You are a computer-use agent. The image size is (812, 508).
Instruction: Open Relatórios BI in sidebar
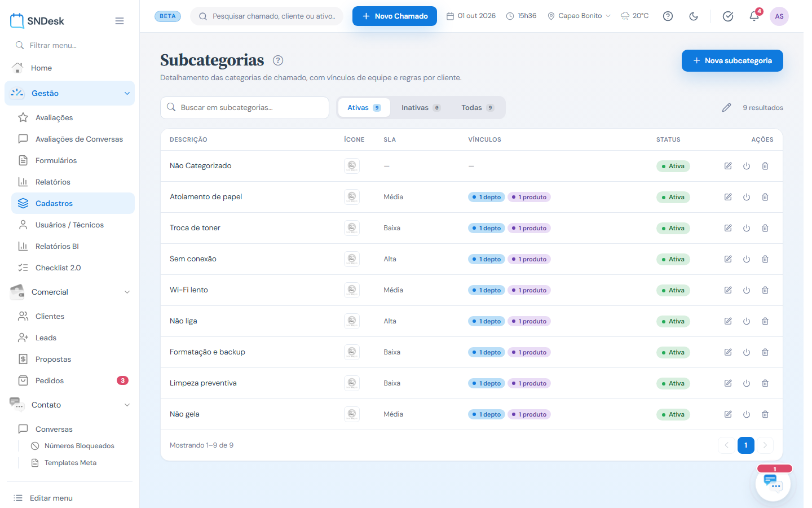(73, 246)
